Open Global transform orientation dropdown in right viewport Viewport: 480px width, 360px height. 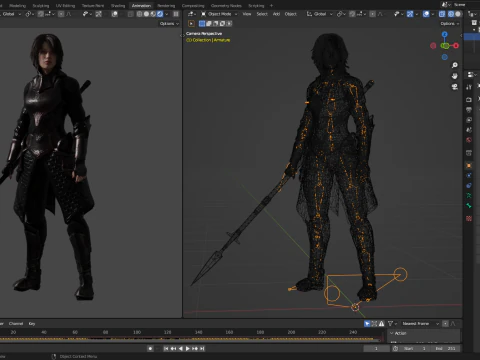319,14
